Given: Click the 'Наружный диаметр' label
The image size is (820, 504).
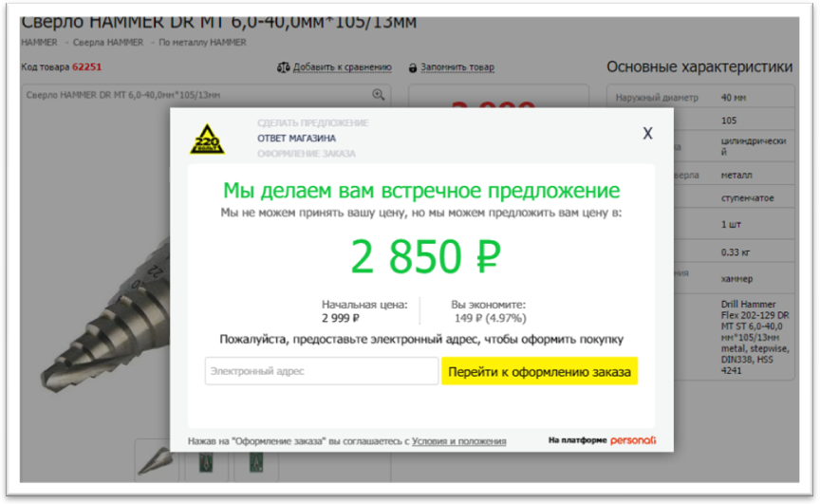Looking at the screenshot, I should pyautogui.click(x=657, y=98).
